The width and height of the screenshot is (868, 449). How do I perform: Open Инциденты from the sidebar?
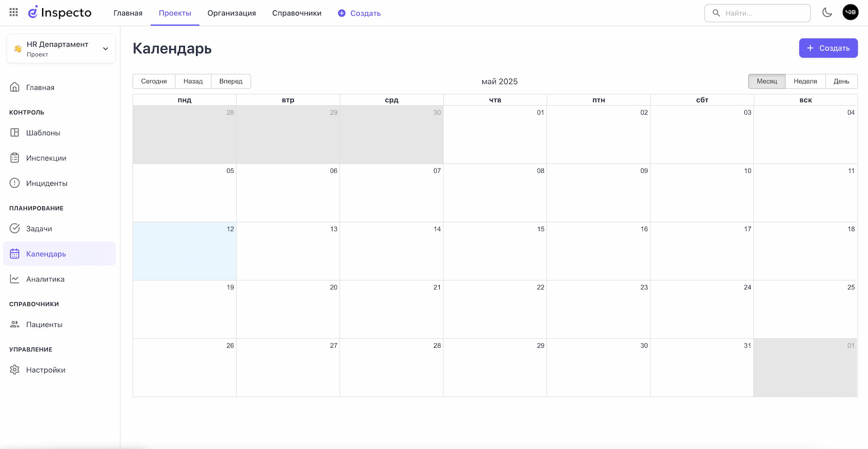pyautogui.click(x=46, y=183)
